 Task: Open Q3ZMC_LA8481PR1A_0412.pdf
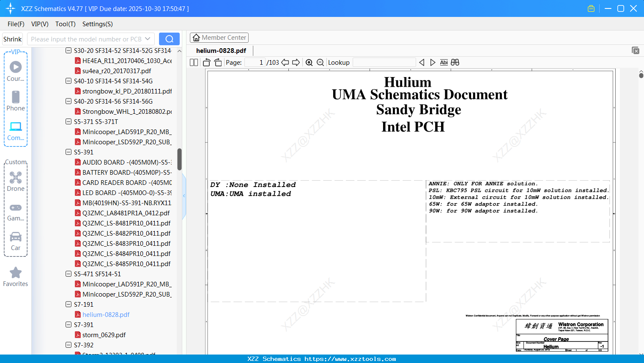(x=122, y=213)
